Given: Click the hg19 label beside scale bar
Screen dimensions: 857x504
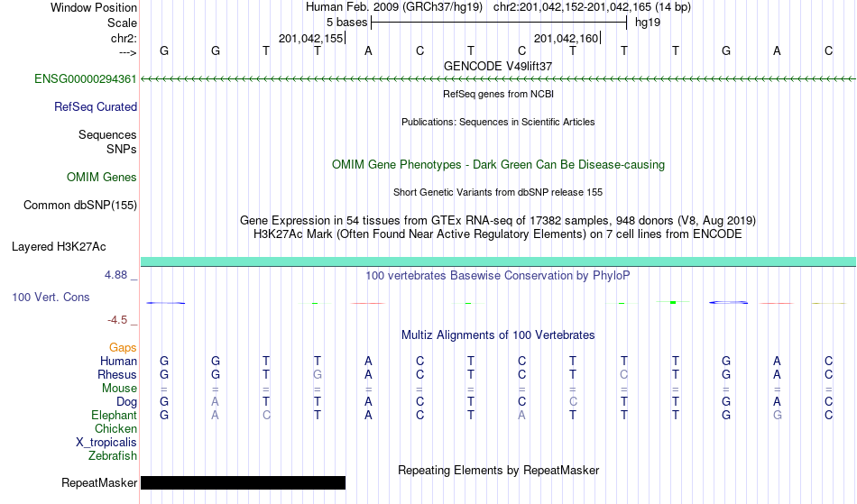Looking at the screenshot, I should click(648, 23).
